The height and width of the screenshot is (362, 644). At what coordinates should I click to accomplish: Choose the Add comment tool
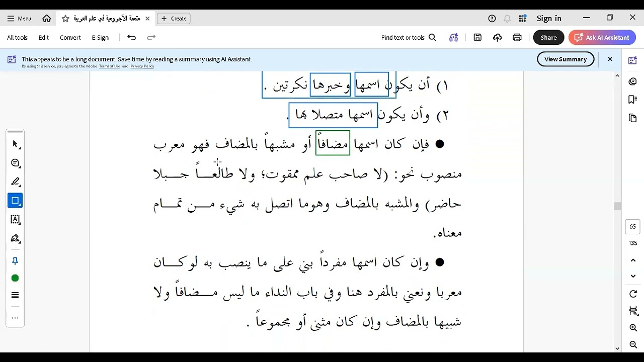[x=15, y=163]
